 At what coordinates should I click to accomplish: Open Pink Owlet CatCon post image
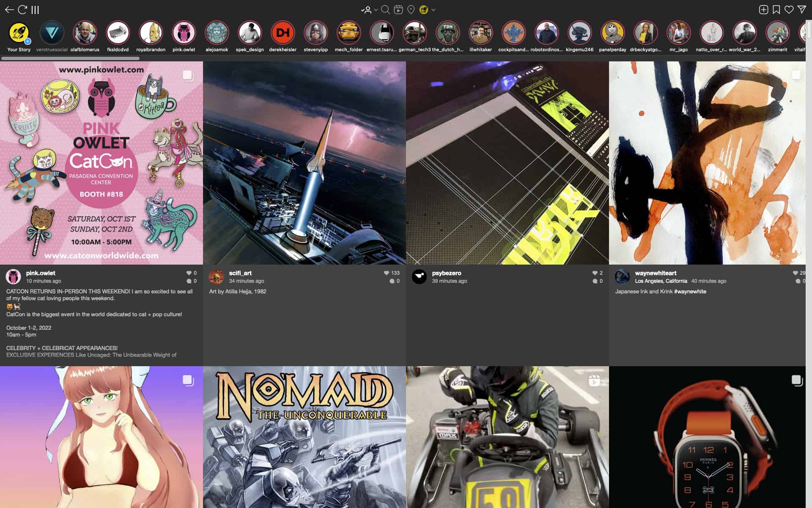(x=101, y=163)
